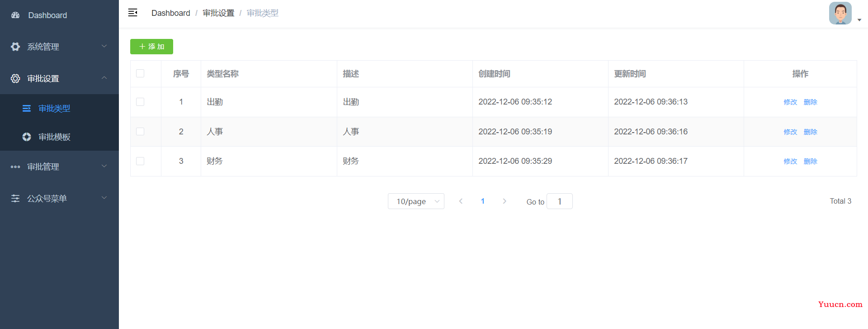
Task: Click 删除 for the 人事 row
Action: [811, 132]
